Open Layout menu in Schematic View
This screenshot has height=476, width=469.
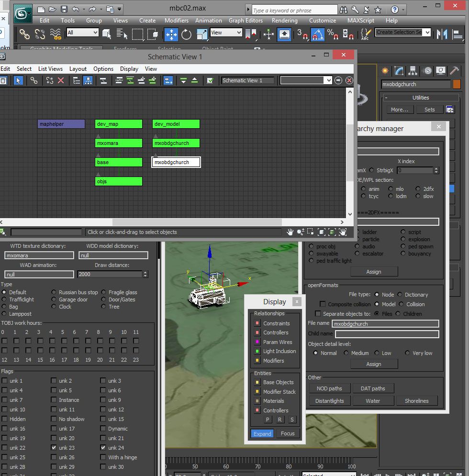(x=78, y=69)
